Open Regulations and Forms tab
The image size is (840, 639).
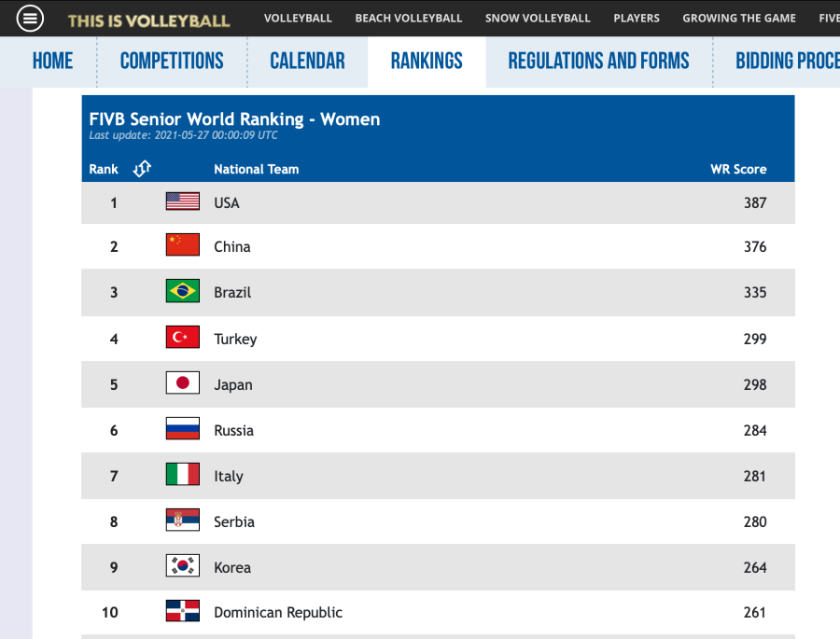point(598,62)
